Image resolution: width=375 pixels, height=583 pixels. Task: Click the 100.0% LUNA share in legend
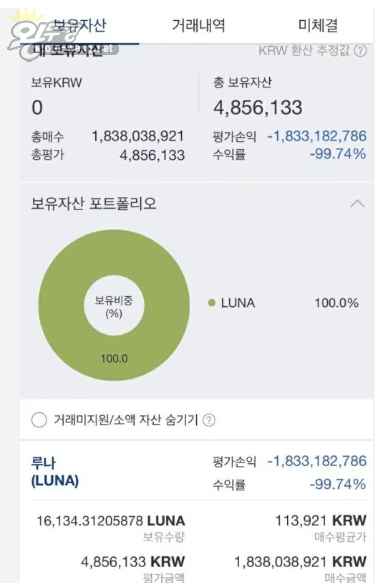point(337,303)
